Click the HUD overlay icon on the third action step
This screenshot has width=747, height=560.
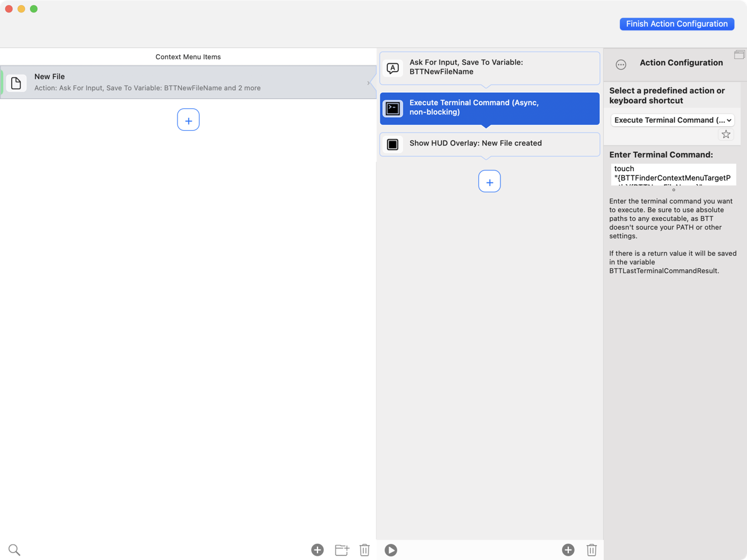pyautogui.click(x=393, y=144)
